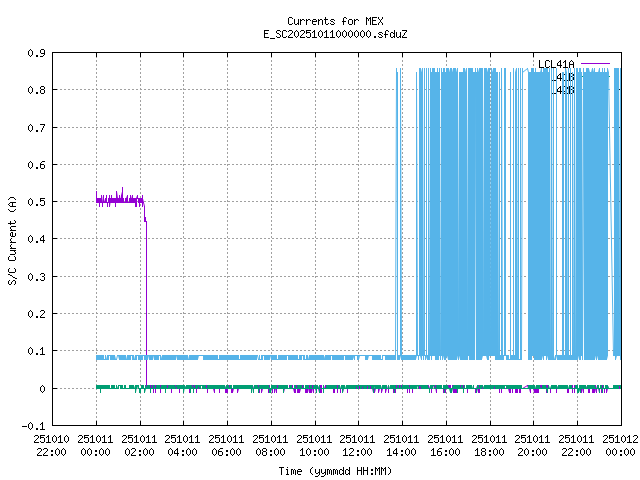Click the 0.1 y-axis tick label
The height and width of the screenshot is (480, 640).
(x=34, y=351)
